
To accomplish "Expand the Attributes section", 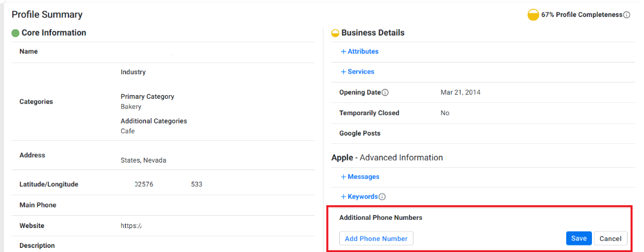I will pyautogui.click(x=360, y=51).
